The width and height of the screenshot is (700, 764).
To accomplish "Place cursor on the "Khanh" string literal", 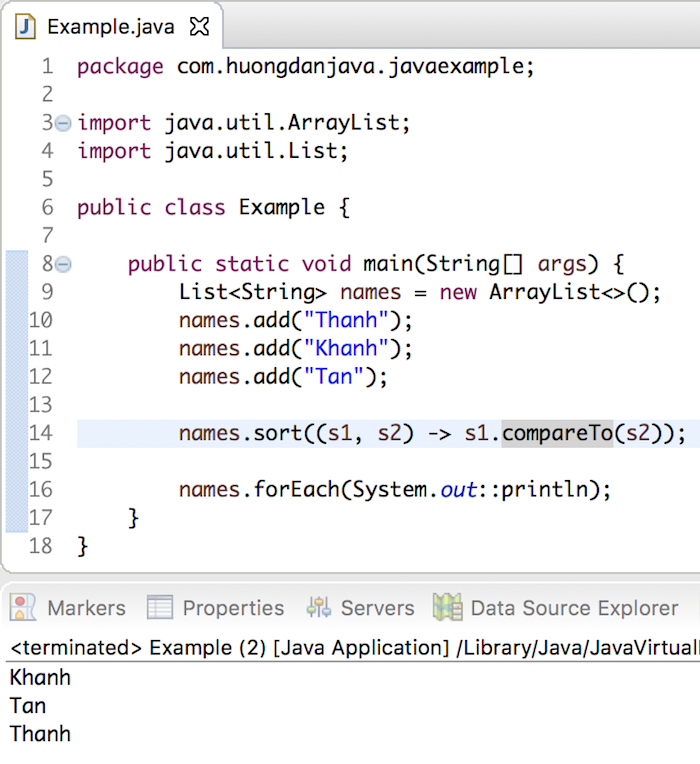I will pyautogui.click(x=344, y=349).
